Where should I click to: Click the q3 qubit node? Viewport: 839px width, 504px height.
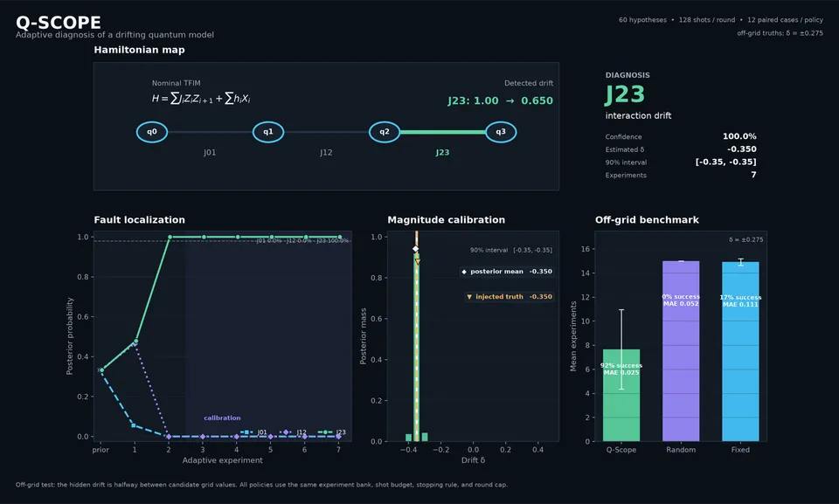[x=501, y=132]
